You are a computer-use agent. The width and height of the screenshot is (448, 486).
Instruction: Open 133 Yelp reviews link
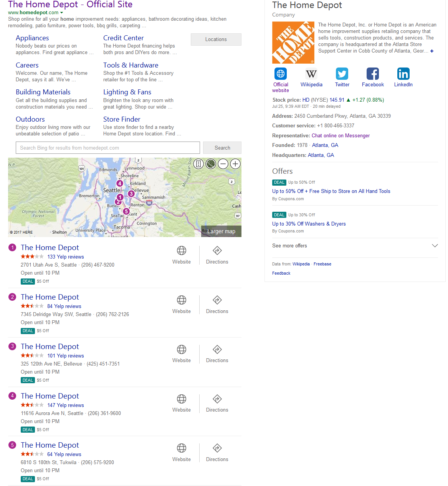[x=66, y=257]
